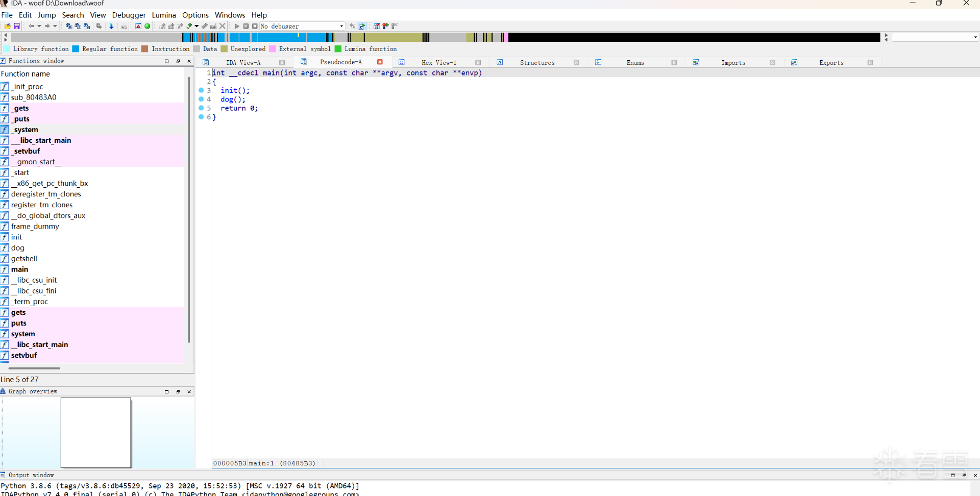Click the X delete icon in toolbar
980x496 pixels.
[223, 26]
